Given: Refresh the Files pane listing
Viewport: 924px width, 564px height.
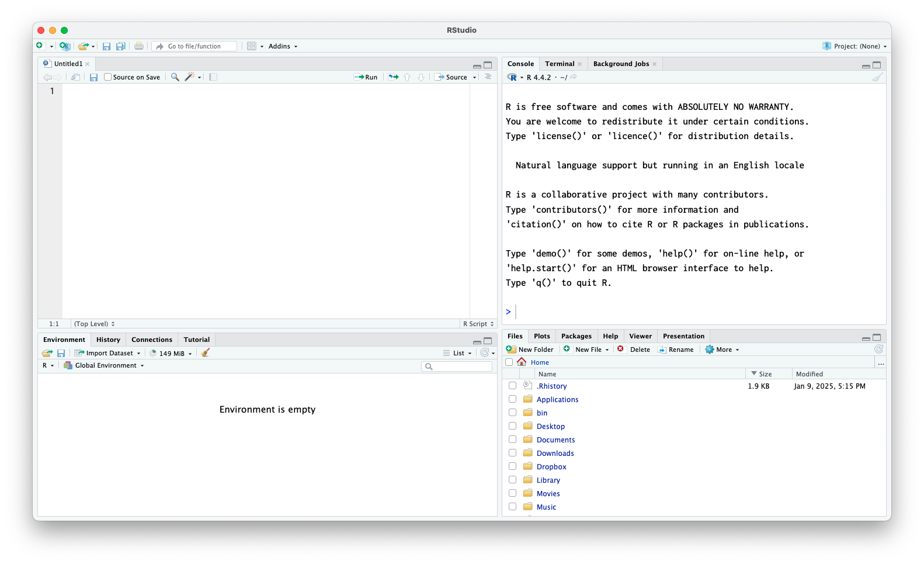Looking at the screenshot, I should [878, 350].
